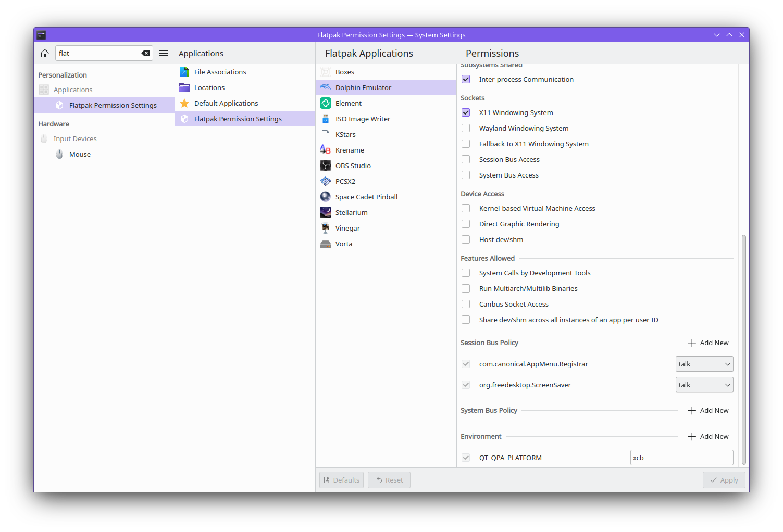
Task: Open Locations in the Applications list
Action: (245, 87)
